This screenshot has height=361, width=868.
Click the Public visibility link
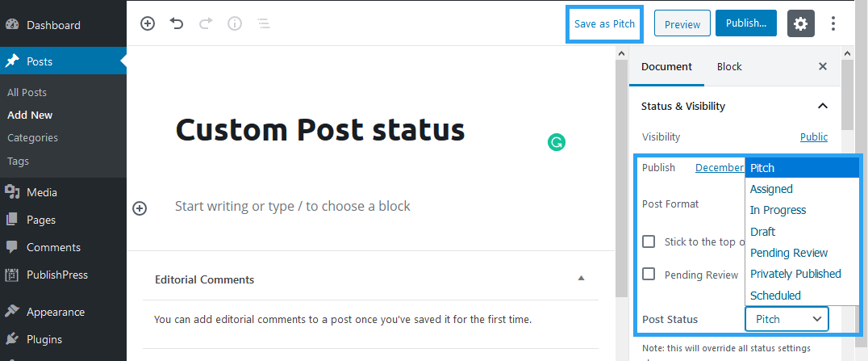point(814,136)
